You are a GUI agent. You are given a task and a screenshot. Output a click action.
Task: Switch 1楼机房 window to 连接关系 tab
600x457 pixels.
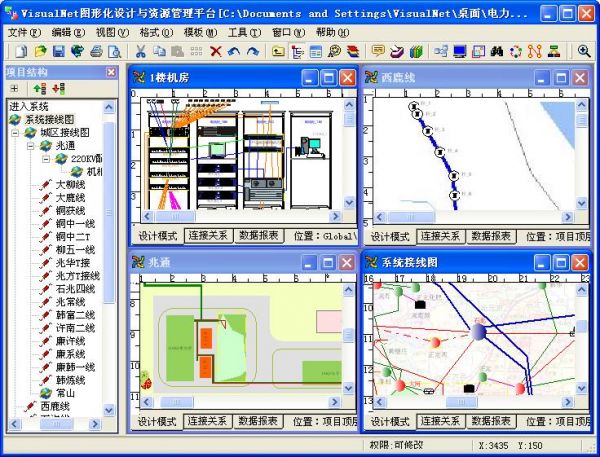click(209, 236)
